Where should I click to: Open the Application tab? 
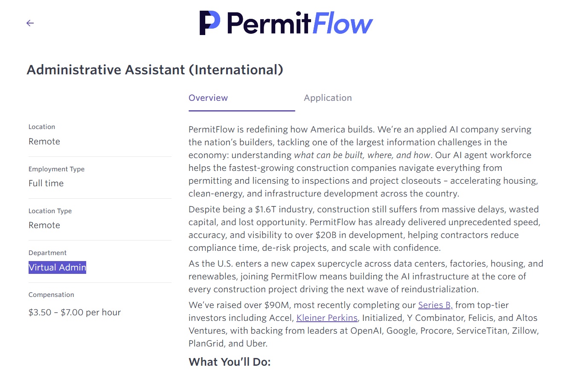pos(328,98)
